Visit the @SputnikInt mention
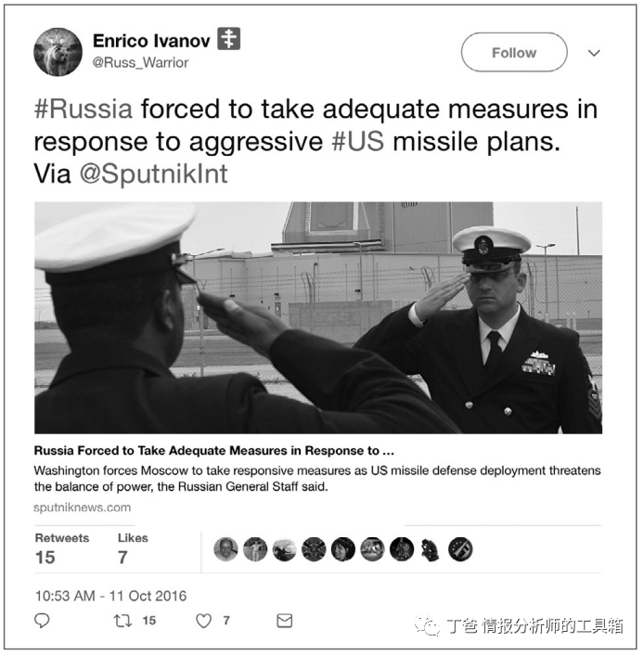The width and height of the screenshot is (644, 655). [x=153, y=173]
